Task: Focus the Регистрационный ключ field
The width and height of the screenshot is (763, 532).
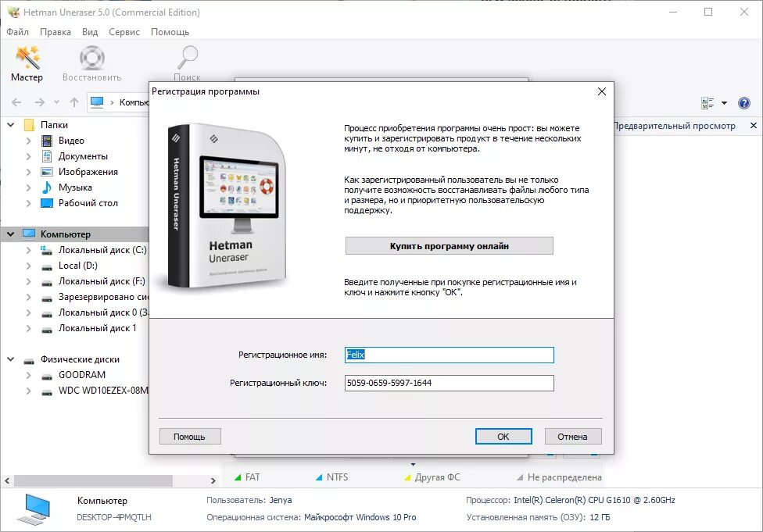Action: [450, 383]
